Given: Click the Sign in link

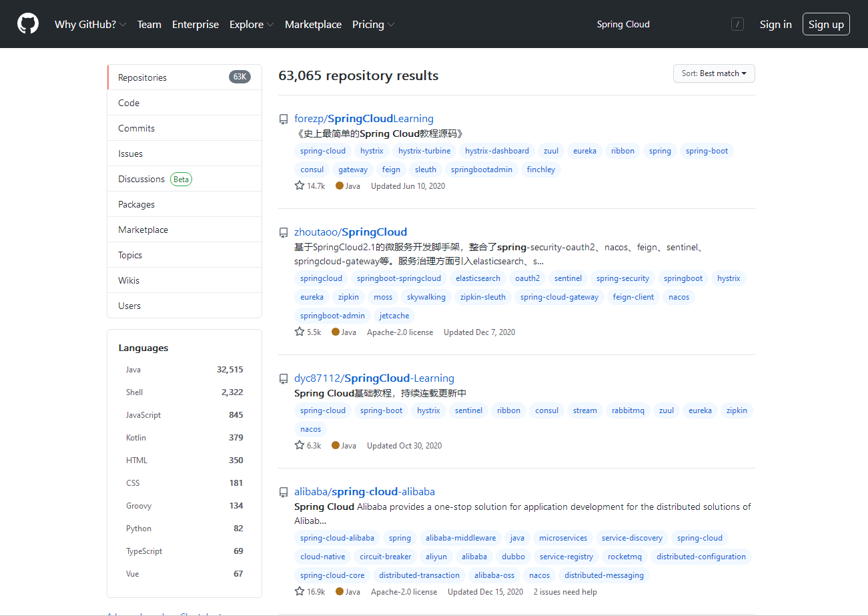Looking at the screenshot, I should pyautogui.click(x=775, y=24).
